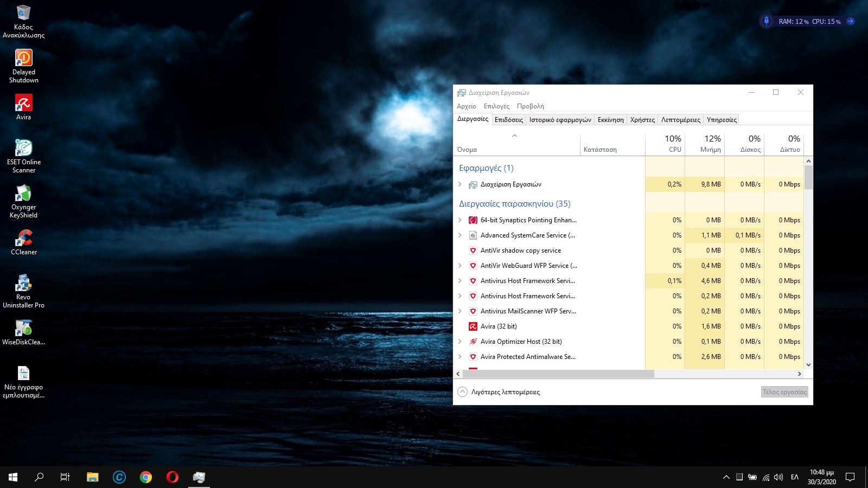The image size is (868, 488).
Task: Open the Oxynger KeyShield desktop icon
Action: click(x=23, y=201)
